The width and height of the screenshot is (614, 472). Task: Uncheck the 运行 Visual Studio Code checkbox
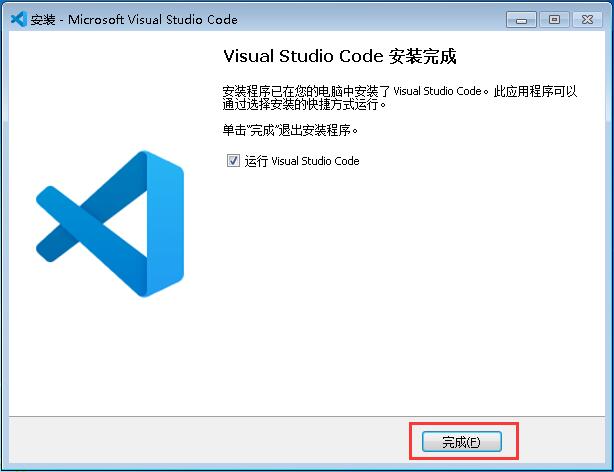tap(233, 161)
